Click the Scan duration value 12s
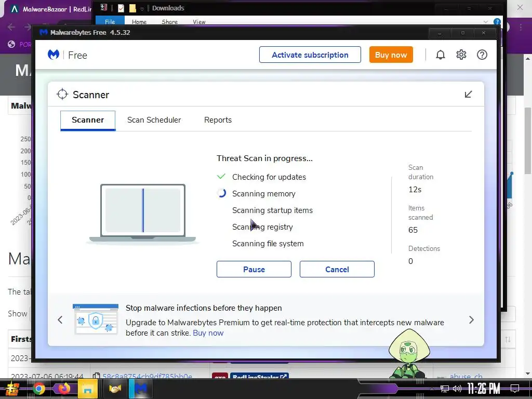Image resolution: width=532 pixels, height=399 pixels. click(415, 190)
